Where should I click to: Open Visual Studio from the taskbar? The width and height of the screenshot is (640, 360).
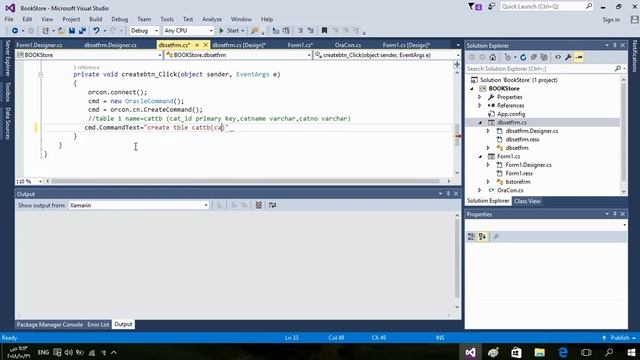click(470, 352)
